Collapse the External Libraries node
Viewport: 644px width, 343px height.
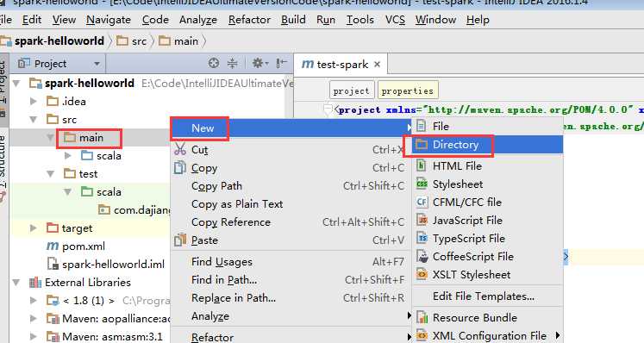[17, 282]
